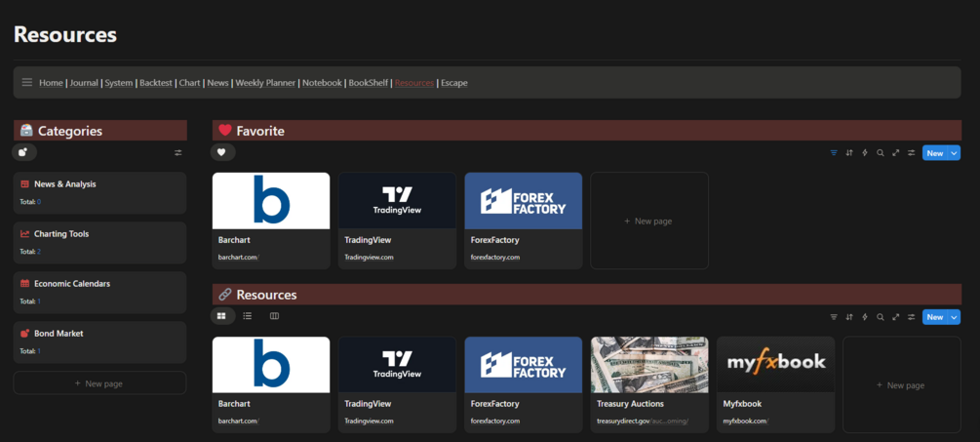
Task: Go to the Chart page link
Action: tap(189, 83)
